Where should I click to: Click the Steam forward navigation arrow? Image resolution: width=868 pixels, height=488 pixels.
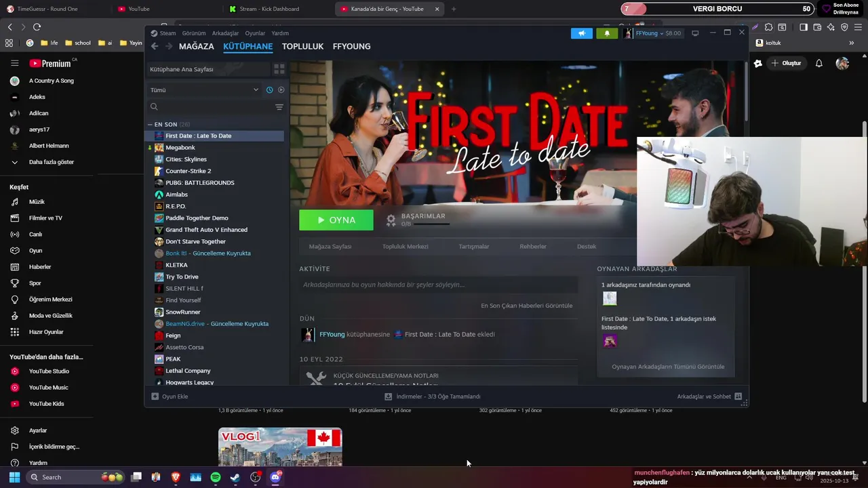[x=169, y=46]
